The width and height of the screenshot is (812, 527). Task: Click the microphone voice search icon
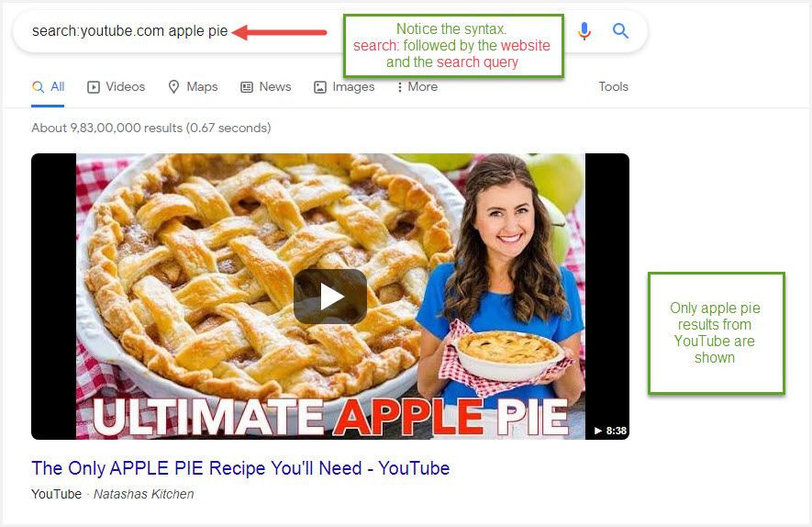584,31
